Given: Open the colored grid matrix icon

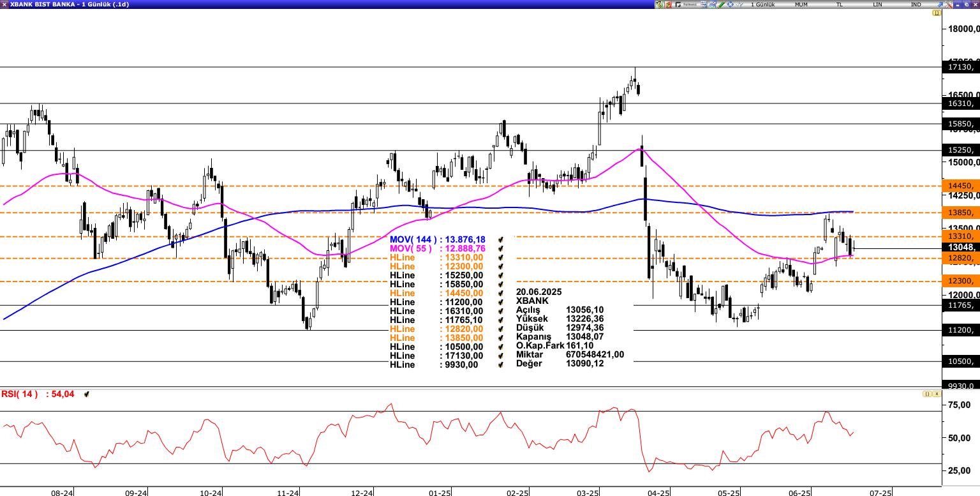Looking at the screenshot, I should point(704,4).
